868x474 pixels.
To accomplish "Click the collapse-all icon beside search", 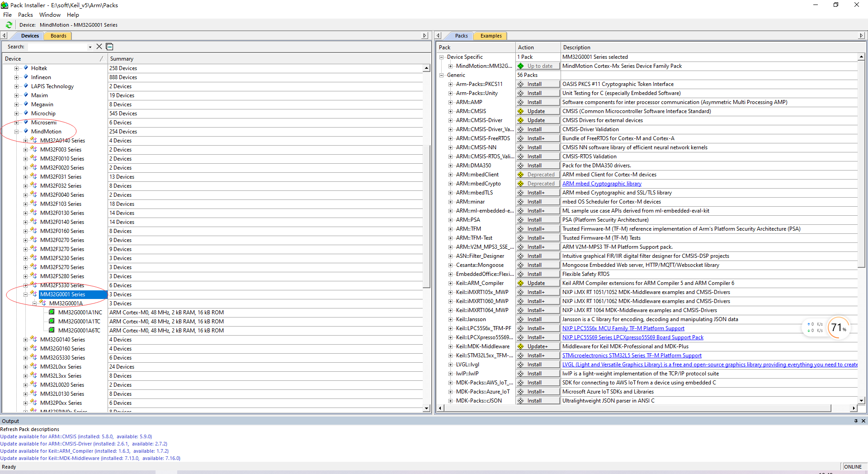I will 109,47.
